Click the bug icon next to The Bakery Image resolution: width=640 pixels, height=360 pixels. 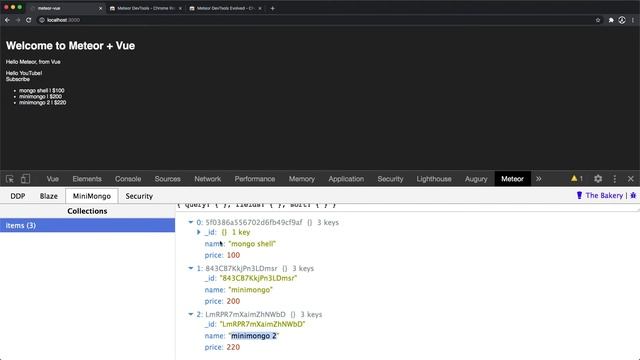coord(633,196)
